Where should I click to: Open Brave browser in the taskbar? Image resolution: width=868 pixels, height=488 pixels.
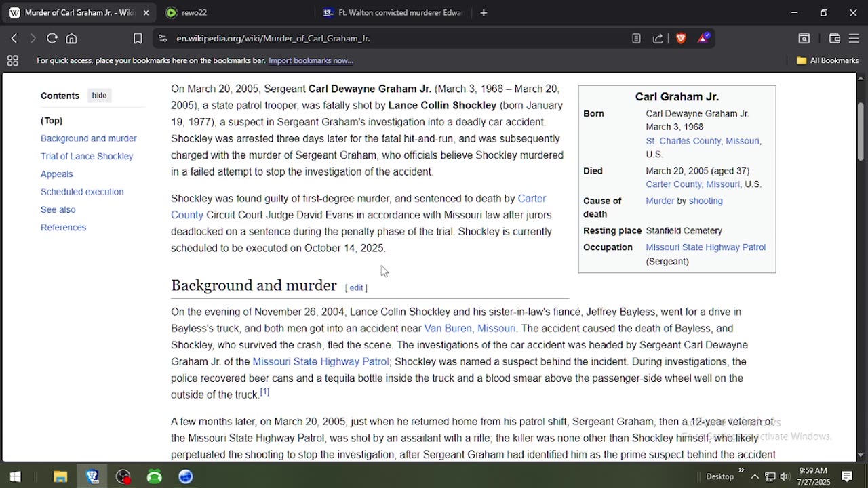(x=92, y=476)
